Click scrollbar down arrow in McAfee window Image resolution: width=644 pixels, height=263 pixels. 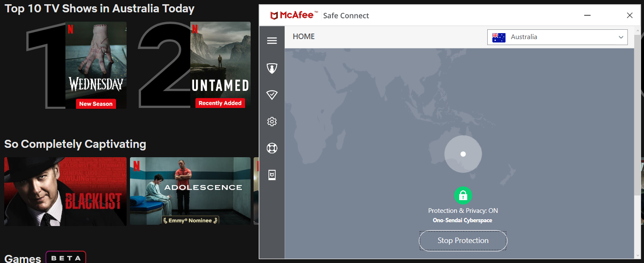tap(637, 255)
